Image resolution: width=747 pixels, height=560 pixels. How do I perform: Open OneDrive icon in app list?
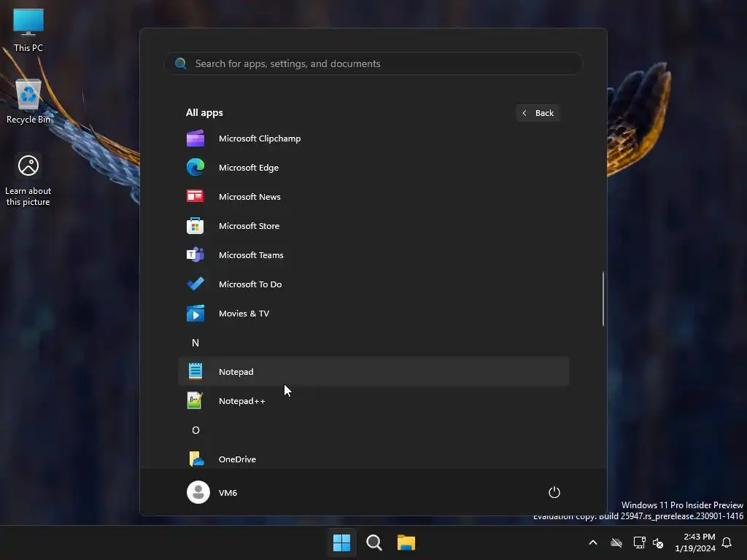(196, 459)
